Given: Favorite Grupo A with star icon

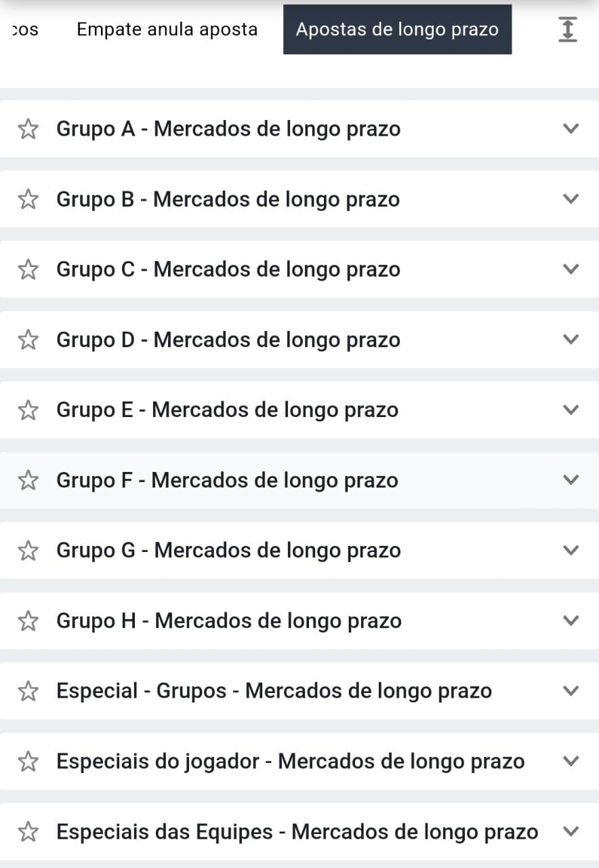Looking at the screenshot, I should click(28, 129).
